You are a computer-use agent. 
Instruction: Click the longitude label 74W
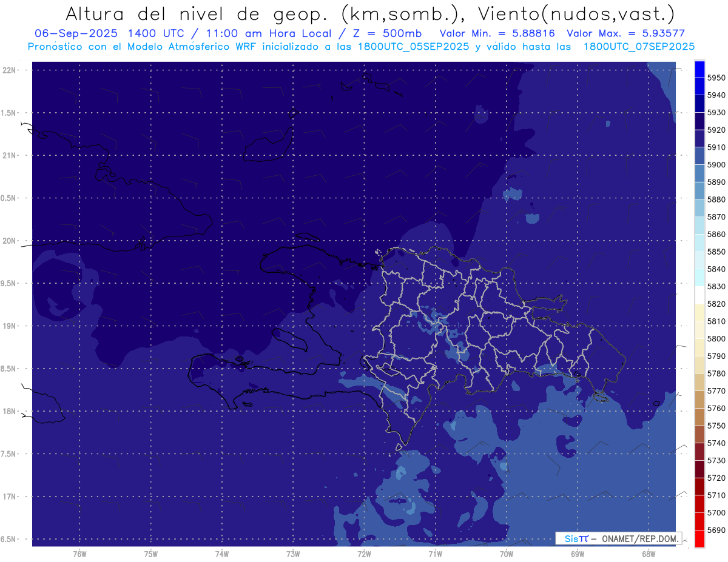point(221,554)
